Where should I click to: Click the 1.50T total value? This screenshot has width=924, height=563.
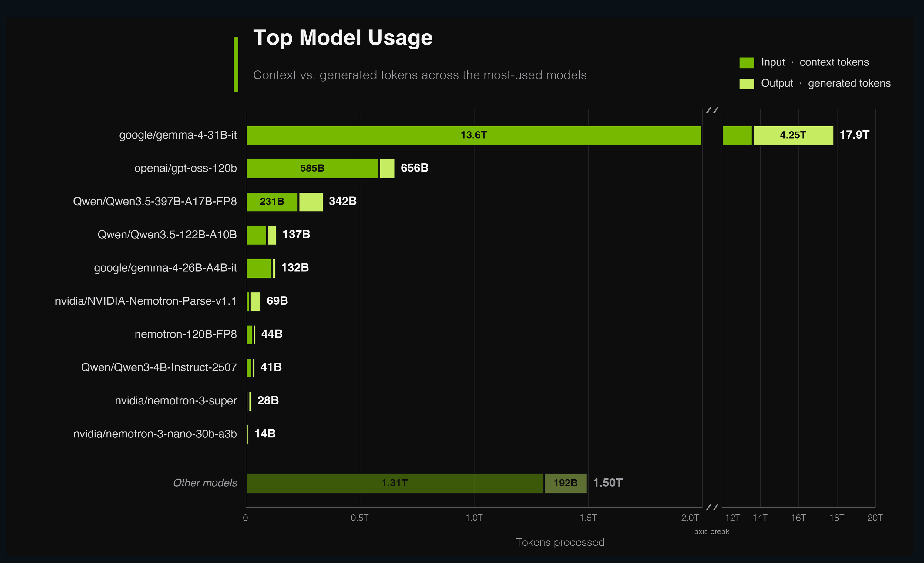[607, 483]
